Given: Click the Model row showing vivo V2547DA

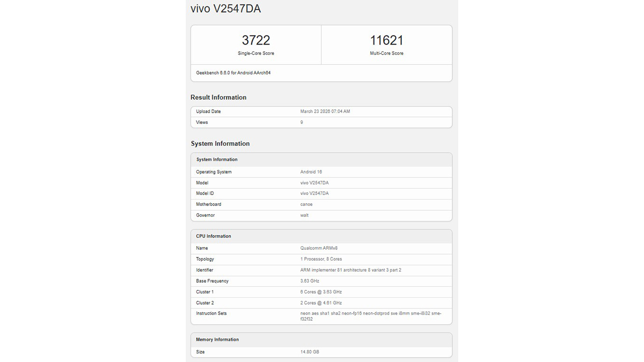Looking at the screenshot, I should [x=313, y=182].
